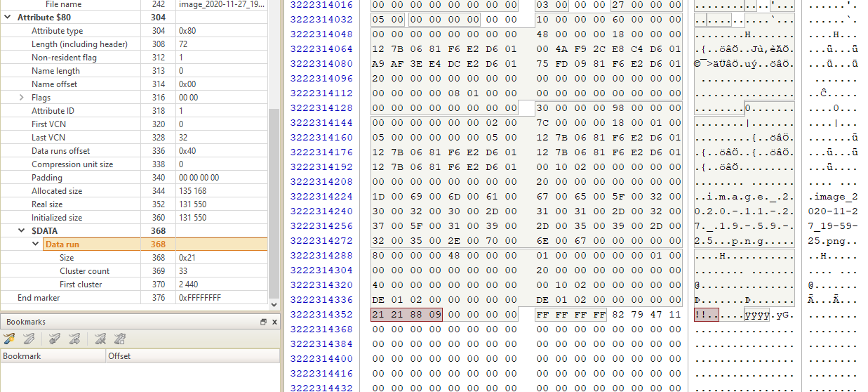Select the Real size row
Viewport: 868px width, 392px height.
134,204
